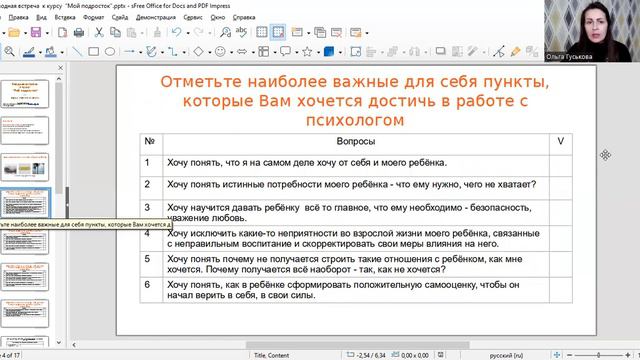Open Find and Replace magnifier icon
Screen dimensions: 640x360
(225, 32)
